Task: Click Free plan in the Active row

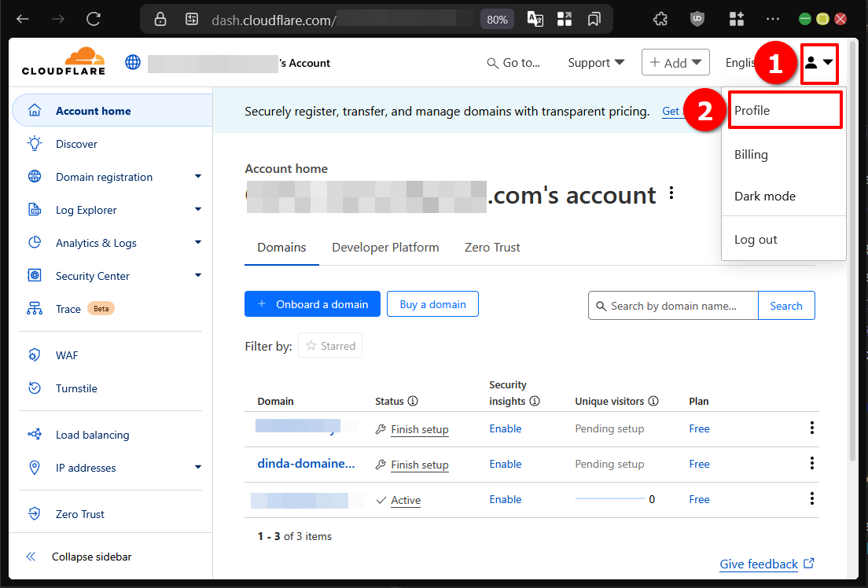Action: tap(699, 499)
